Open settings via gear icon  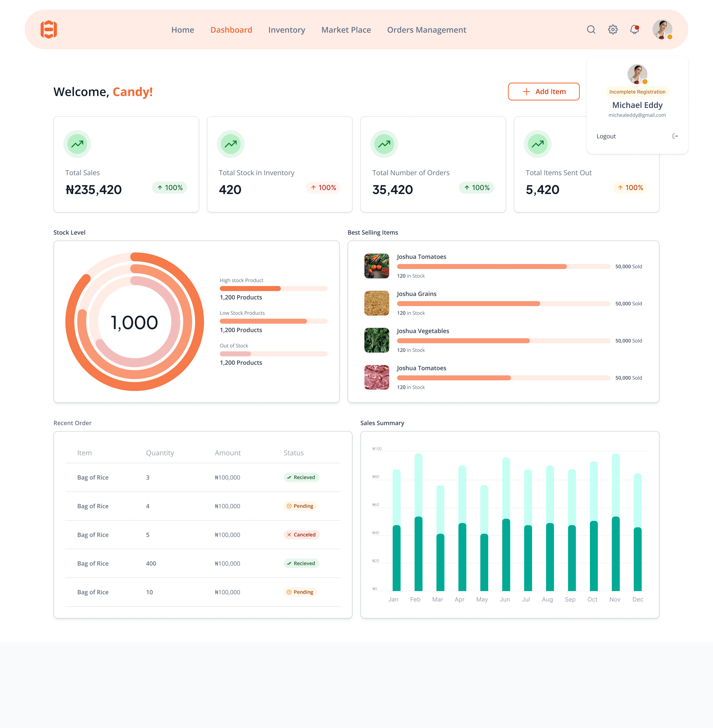[x=613, y=30]
